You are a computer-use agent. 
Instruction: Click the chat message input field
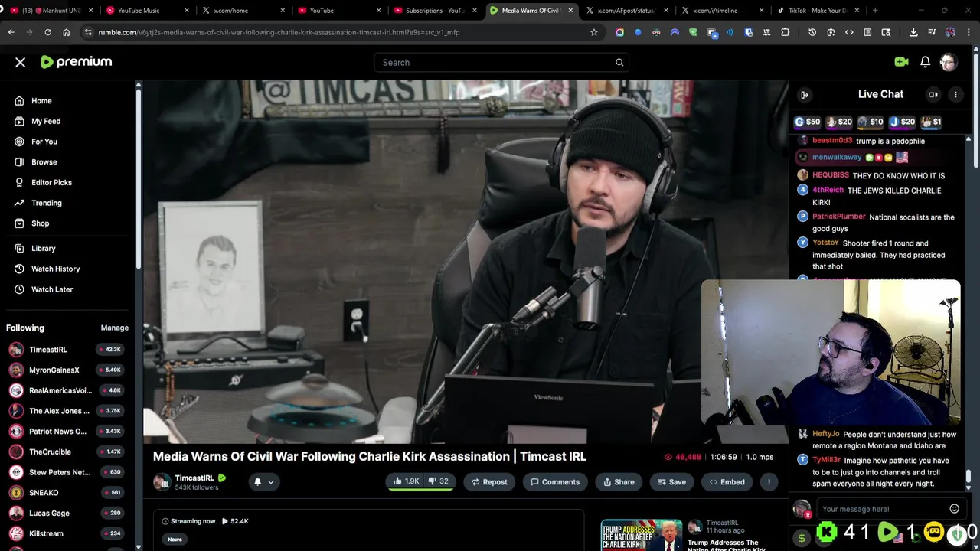tap(880, 509)
